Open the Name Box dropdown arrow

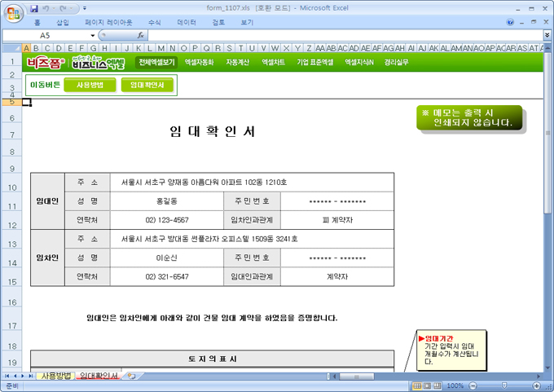[x=90, y=36]
